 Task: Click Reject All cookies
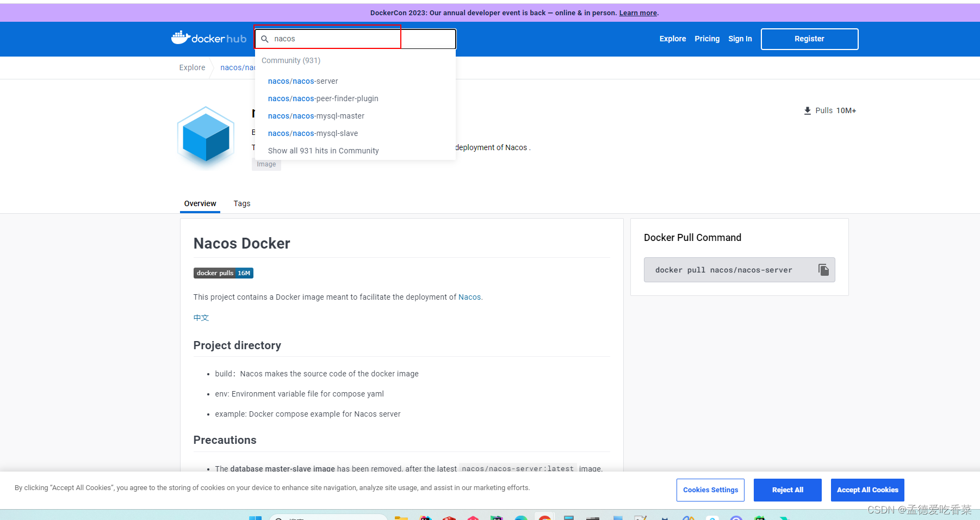pos(787,490)
